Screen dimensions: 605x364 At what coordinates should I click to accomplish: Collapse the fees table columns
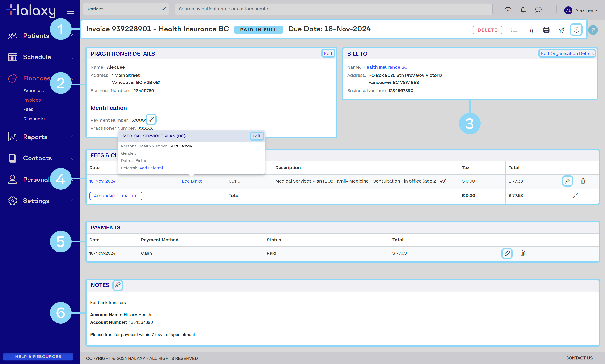[575, 196]
